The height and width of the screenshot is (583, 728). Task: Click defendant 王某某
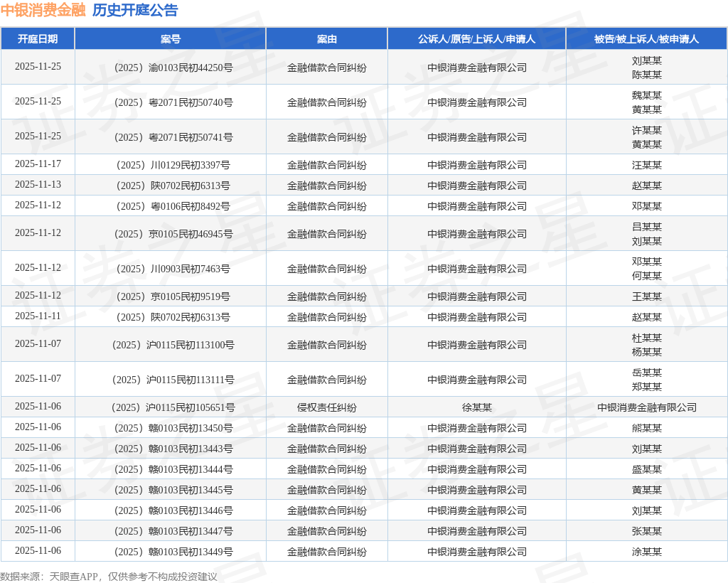pos(647,296)
